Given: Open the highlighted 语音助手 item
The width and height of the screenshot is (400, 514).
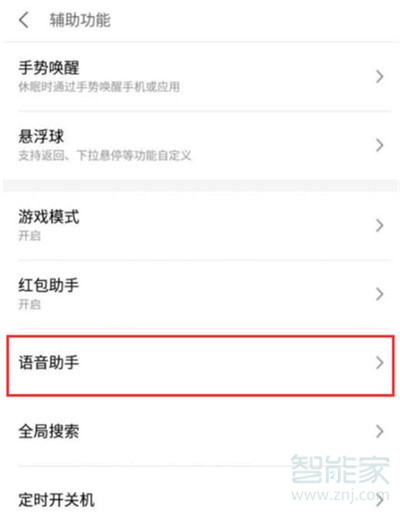Looking at the screenshot, I should (200, 366).
